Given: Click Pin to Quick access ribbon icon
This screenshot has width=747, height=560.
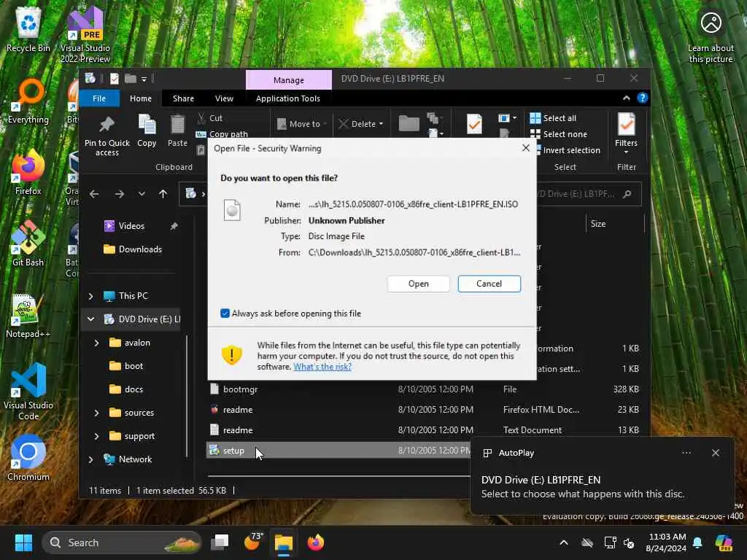Looking at the screenshot, I should [x=107, y=136].
